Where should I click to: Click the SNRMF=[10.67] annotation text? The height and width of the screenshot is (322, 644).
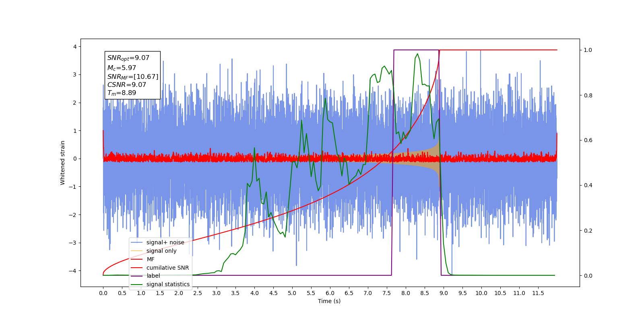(133, 76)
